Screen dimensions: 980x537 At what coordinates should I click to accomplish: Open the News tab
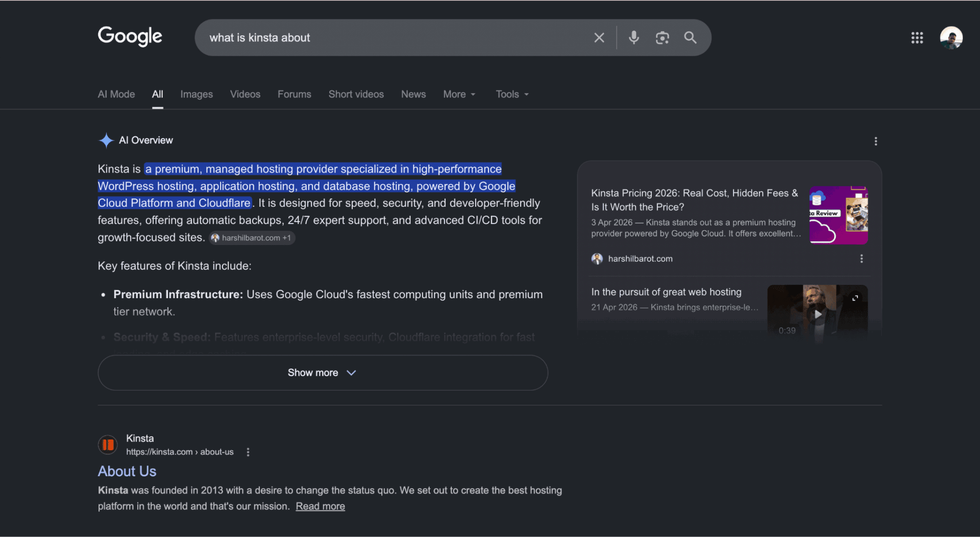(413, 94)
